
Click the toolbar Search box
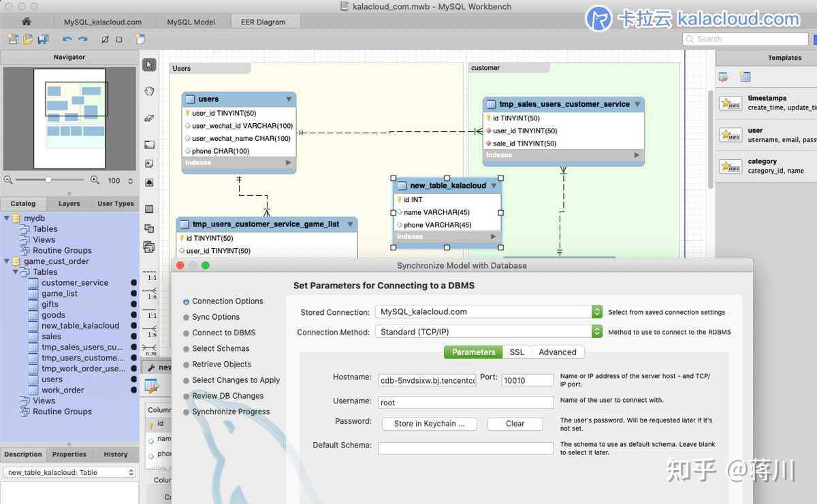(745, 39)
